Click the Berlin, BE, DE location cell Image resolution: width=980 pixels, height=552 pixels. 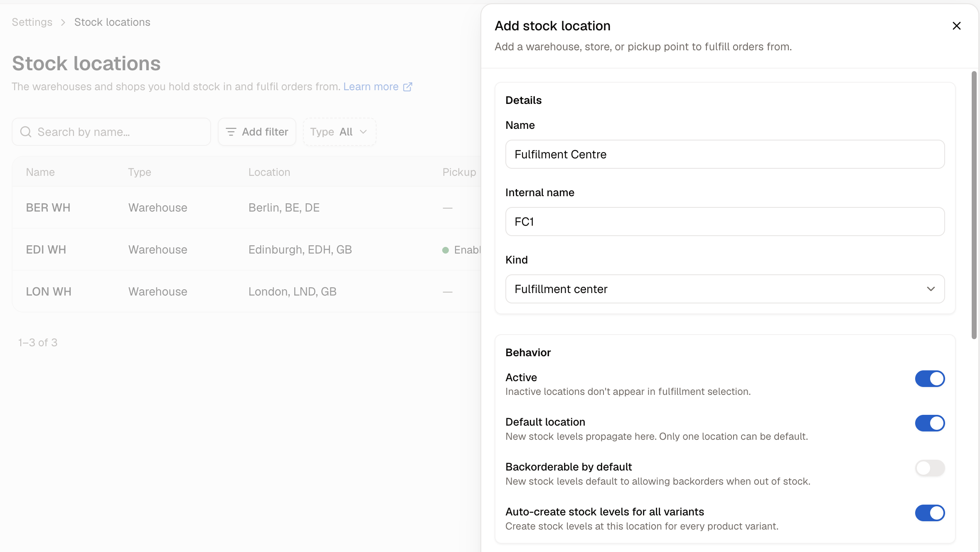(284, 207)
